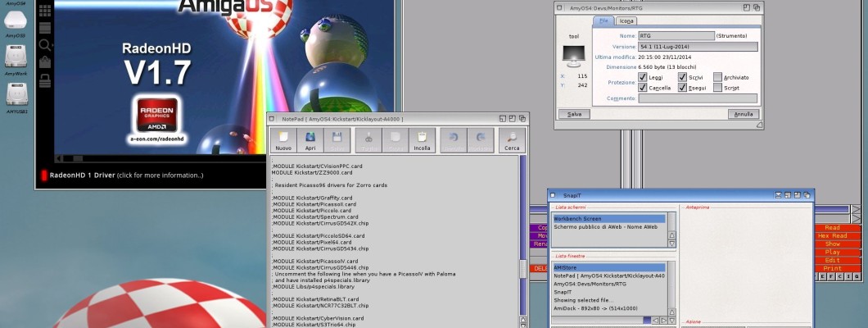This screenshot has height=328, width=868.
Task: Click Annulla to cancel RTG info window
Action: pos(744,114)
